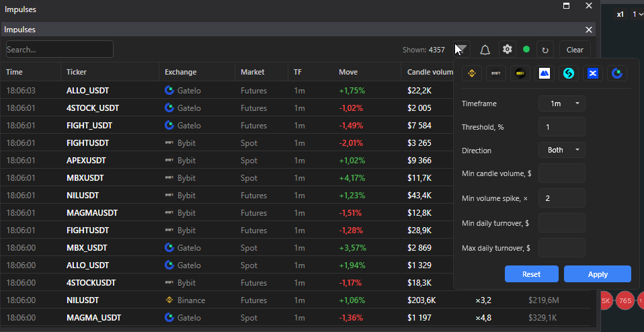Clear the impulses list with Clear button
The image size is (644, 332).
[575, 50]
